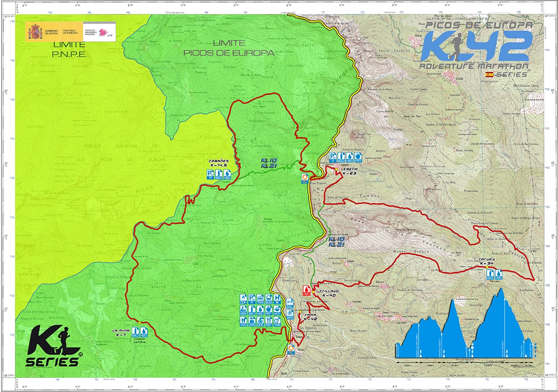Select the P parking icon at Cabañes
The height and width of the screenshot is (392, 558).
click(210, 174)
